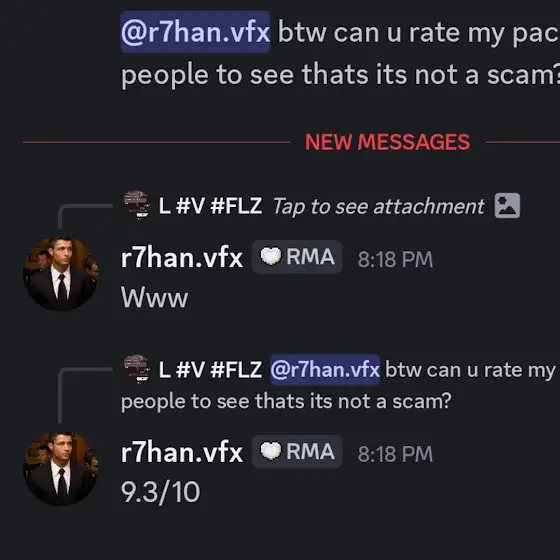Open the small L #V #FLZ avatar above the 9.3/10 message
This screenshot has height=560, width=560.
point(136,369)
